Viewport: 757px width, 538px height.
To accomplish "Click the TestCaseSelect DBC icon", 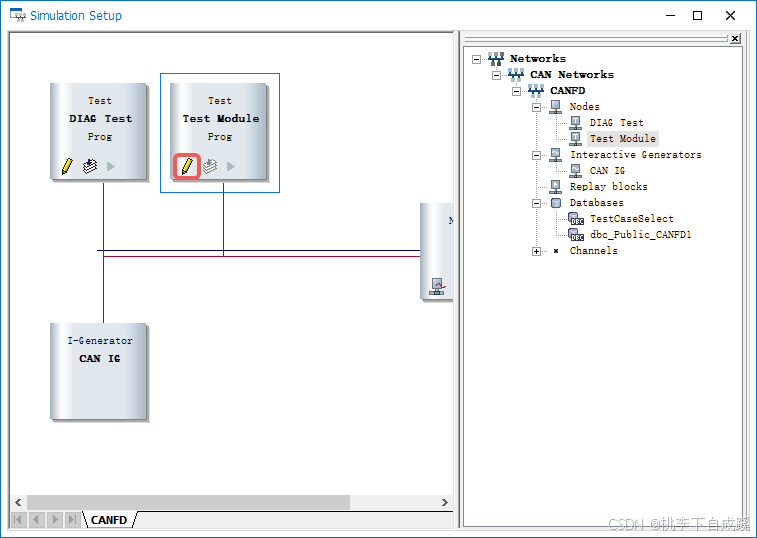I will [576, 219].
